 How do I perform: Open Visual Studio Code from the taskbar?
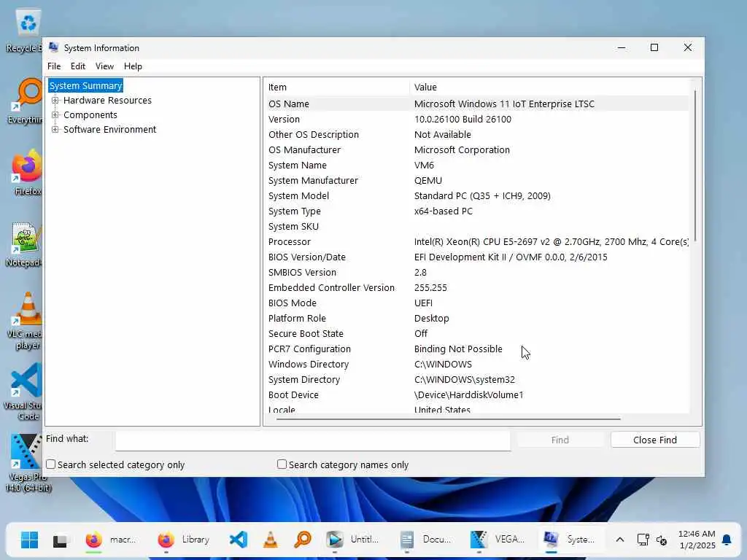[x=239, y=540]
